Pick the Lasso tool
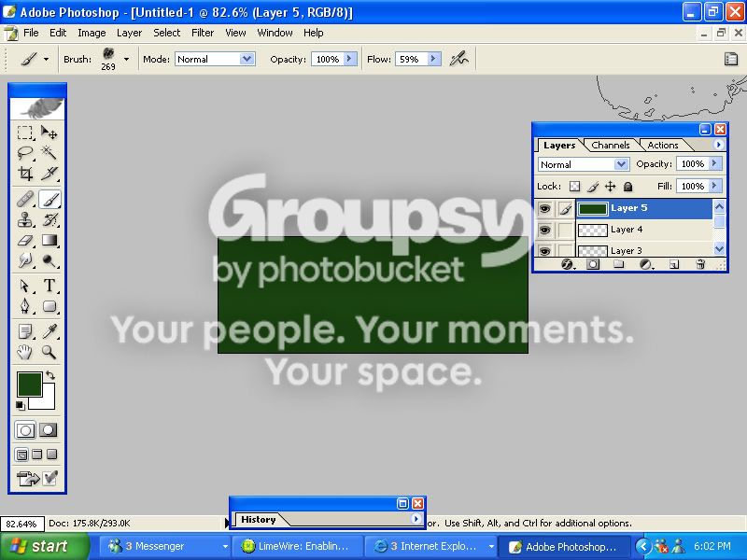 (x=25, y=153)
